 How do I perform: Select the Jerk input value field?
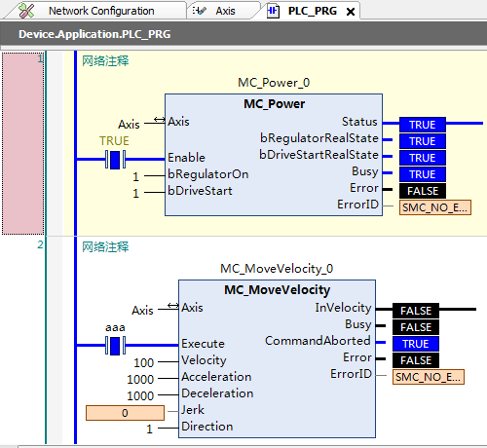125,413
